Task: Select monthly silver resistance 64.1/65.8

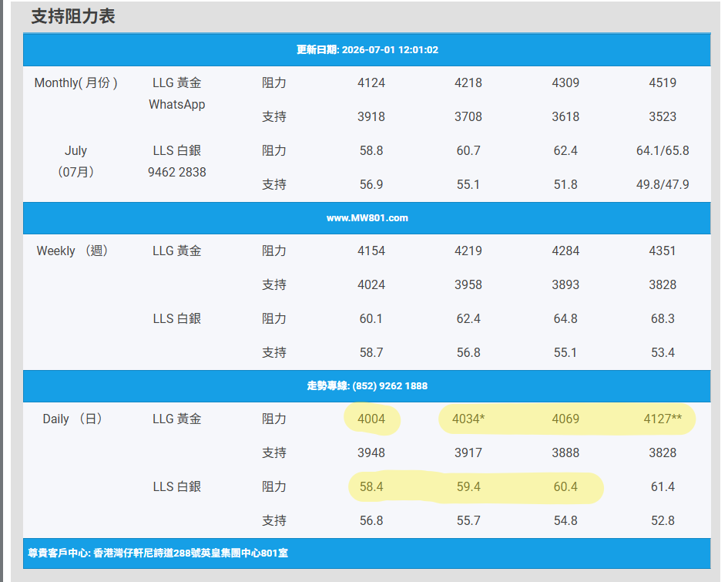Action: (663, 150)
